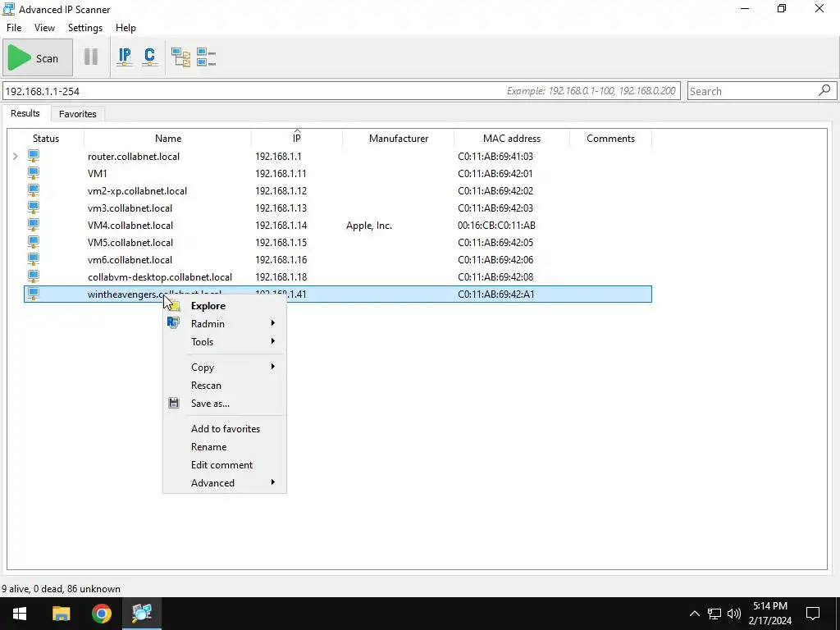The image size is (840, 630).
Task: Sort by the Name column header
Action: 167,138
